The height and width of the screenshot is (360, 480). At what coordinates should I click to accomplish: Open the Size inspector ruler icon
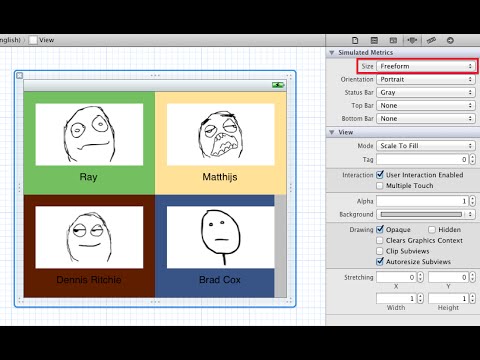[x=431, y=40]
